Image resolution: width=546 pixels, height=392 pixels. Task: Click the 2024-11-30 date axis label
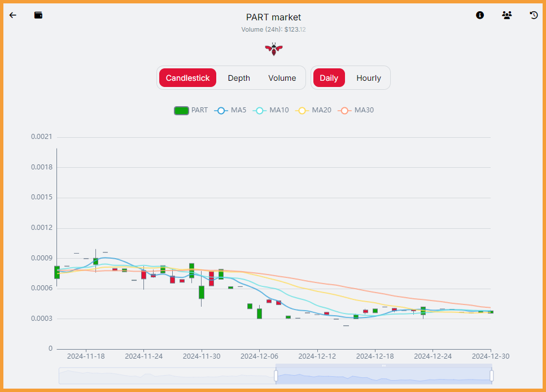tap(202, 356)
